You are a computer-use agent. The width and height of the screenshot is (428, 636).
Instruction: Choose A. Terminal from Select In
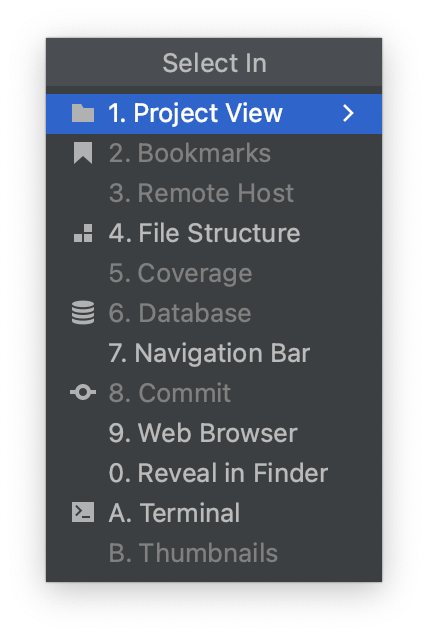tap(214, 512)
